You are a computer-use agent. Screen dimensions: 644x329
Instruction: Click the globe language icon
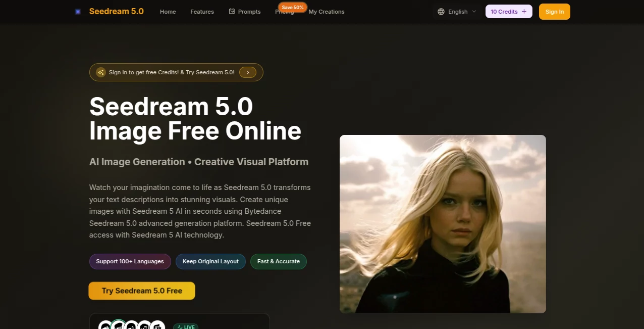(442, 11)
